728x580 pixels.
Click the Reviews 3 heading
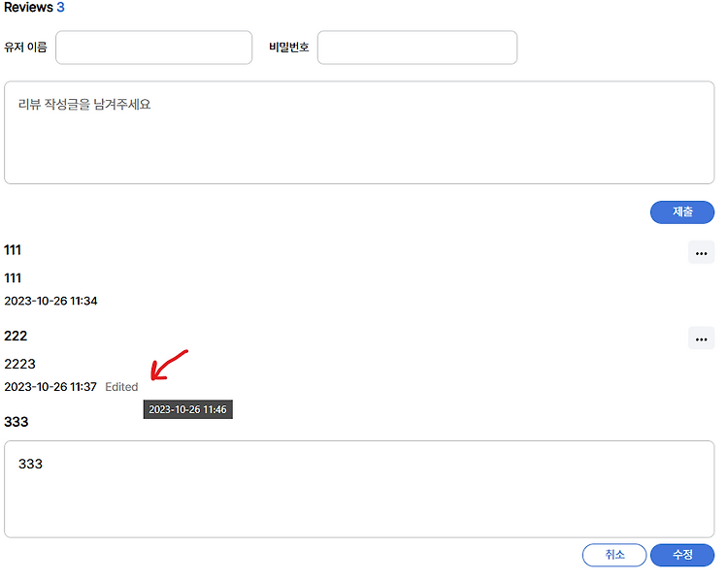click(34, 8)
